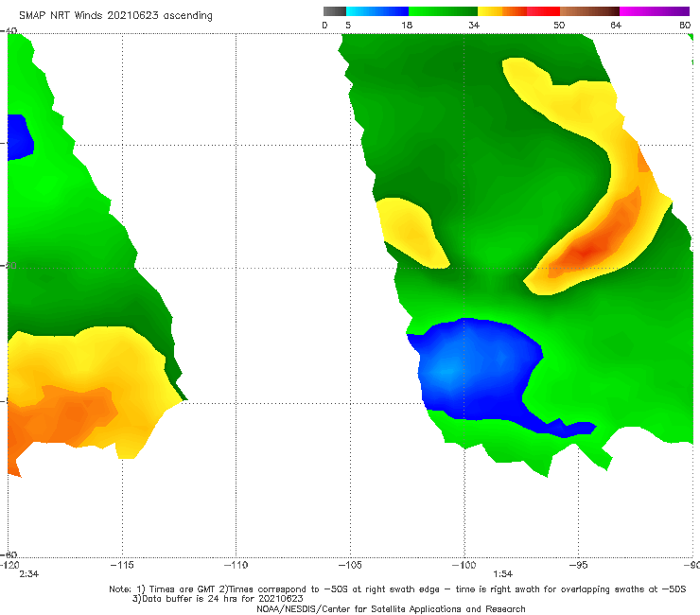Screen dimensions: 700x615
Task: Click the longitude label '-115'
Action: coord(122,565)
